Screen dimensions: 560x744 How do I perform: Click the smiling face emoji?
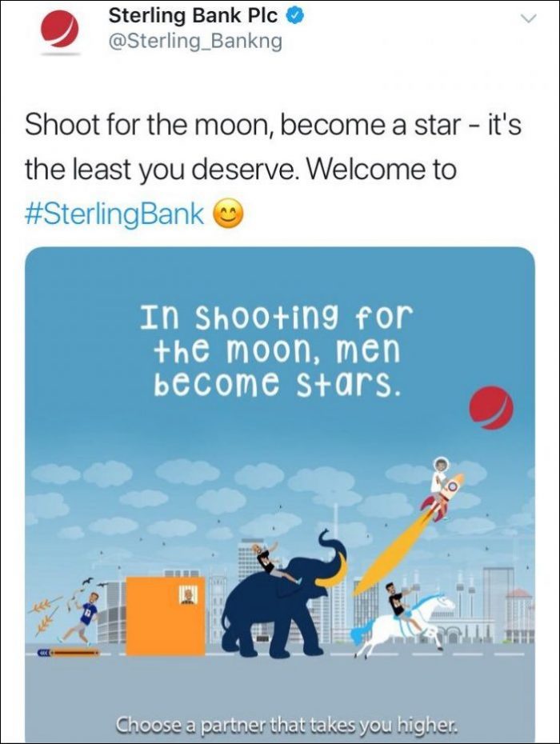(x=230, y=214)
